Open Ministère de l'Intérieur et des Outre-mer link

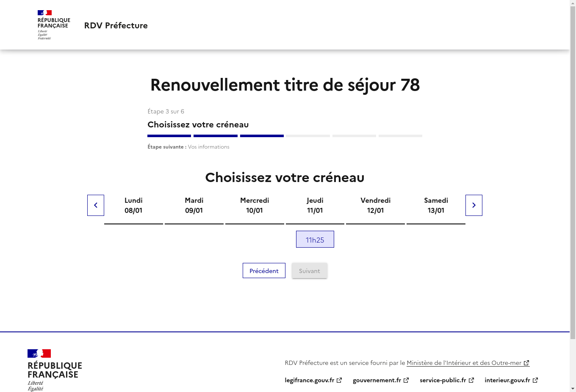point(468,363)
